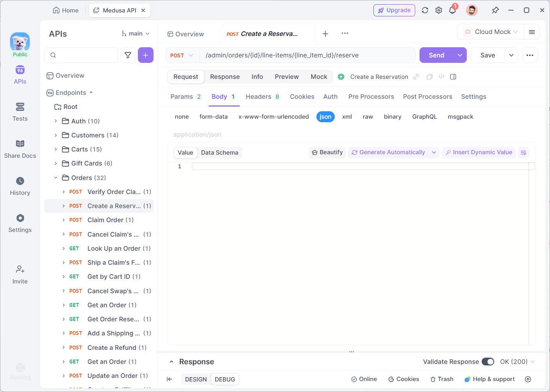Open the Send options dropdown arrow
The height and width of the screenshot is (392, 550).
click(x=460, y=55)
